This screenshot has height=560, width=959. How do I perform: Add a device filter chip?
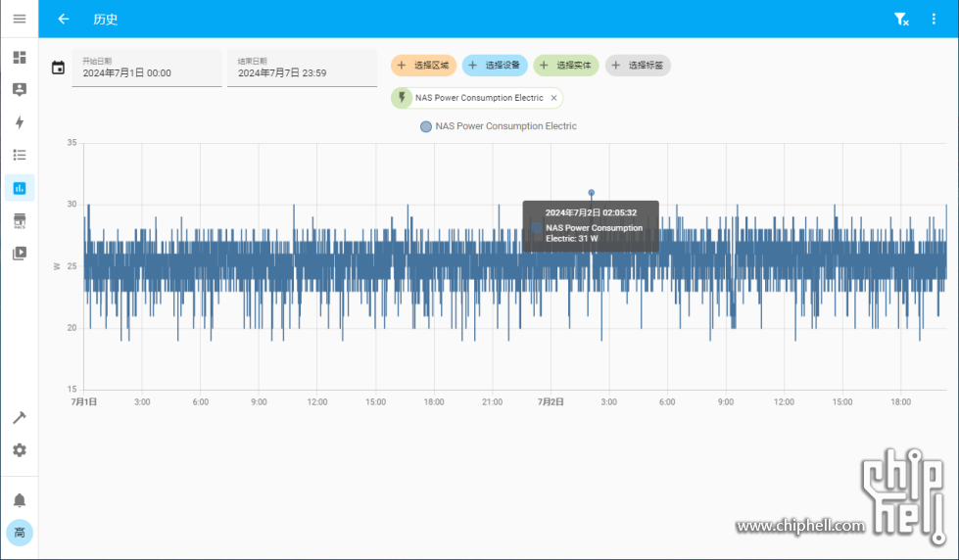[495, 66]
